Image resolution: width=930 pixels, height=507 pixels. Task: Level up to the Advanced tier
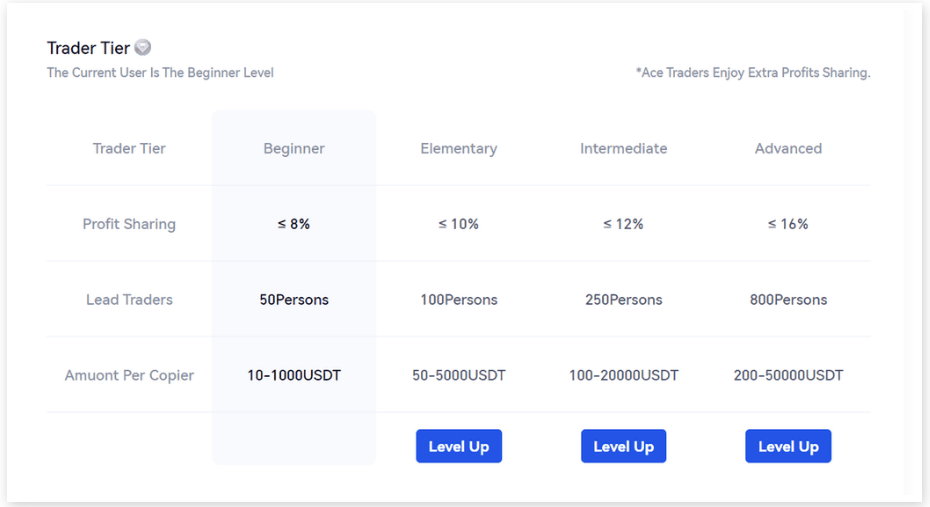click(x=788, y=446)
